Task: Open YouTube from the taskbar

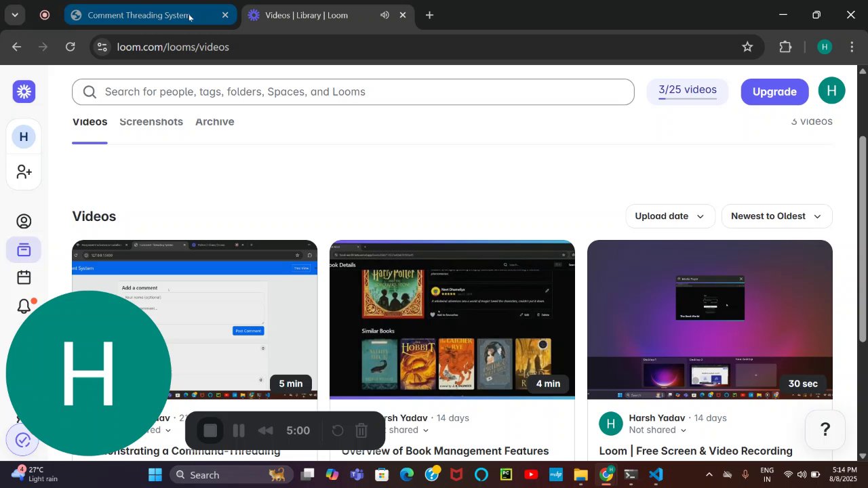Action: [531, 474]
